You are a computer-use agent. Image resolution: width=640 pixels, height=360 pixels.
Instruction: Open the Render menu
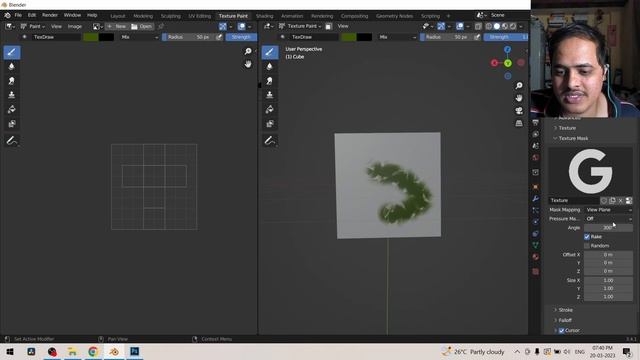pos(50,15)
